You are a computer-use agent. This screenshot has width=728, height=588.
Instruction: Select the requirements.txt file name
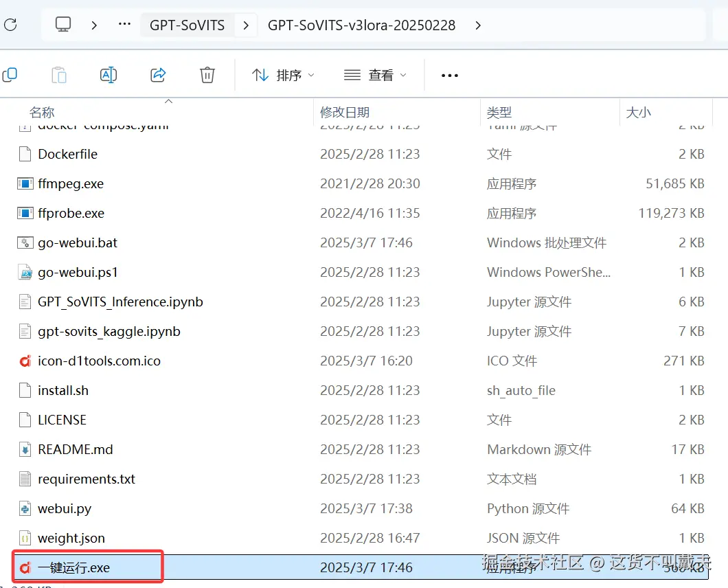coord(87,479)
